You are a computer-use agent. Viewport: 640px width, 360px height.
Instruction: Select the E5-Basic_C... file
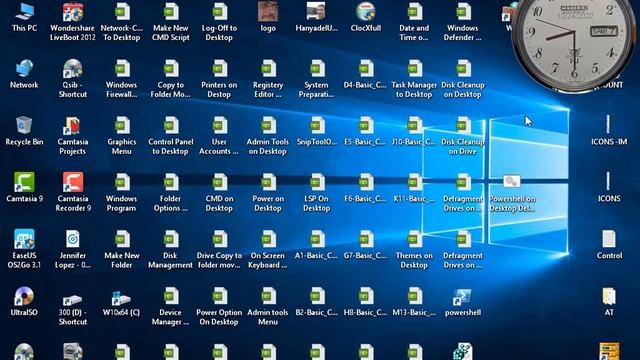click(365, 126)
